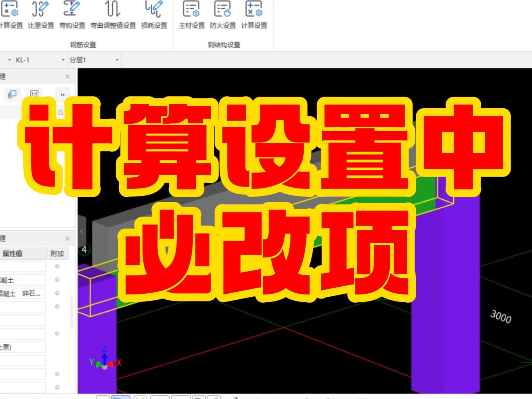The width and height of the screenshot is (532, 399).
Task: Close the upper component list panel
Action: [67, 76]
